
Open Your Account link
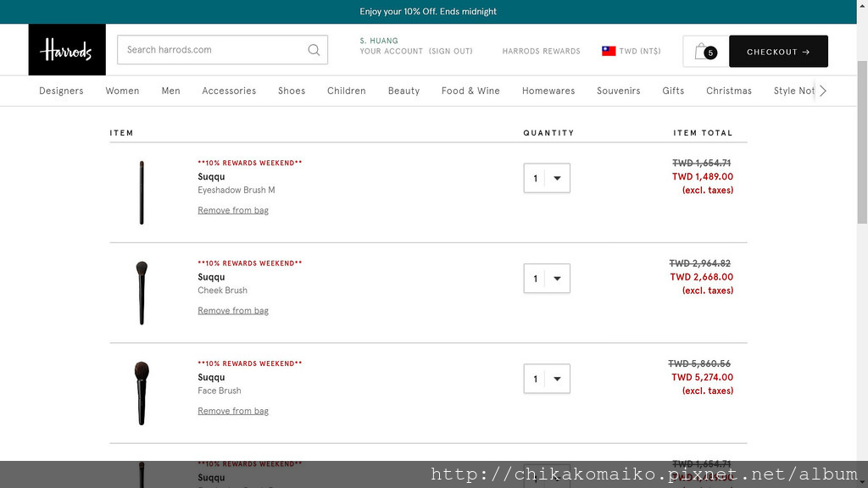click(392, 51)
